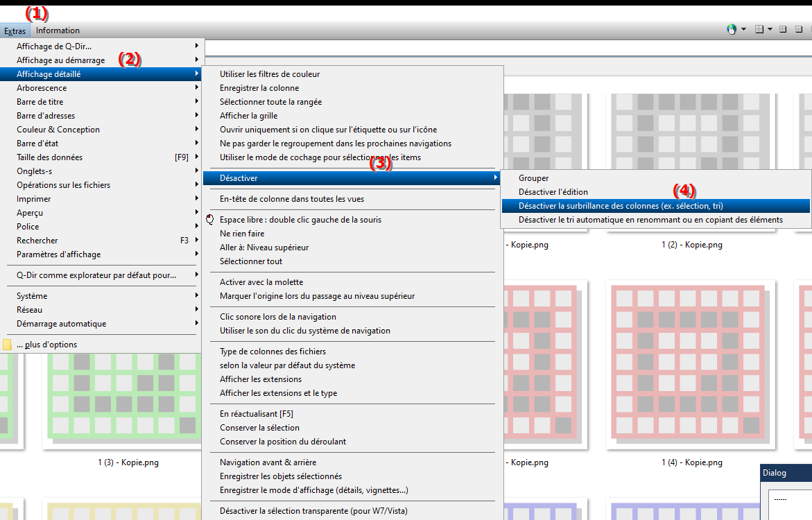
Task: Enable 'Utiliser les filtres de couleur'
Action: (270, 74)
